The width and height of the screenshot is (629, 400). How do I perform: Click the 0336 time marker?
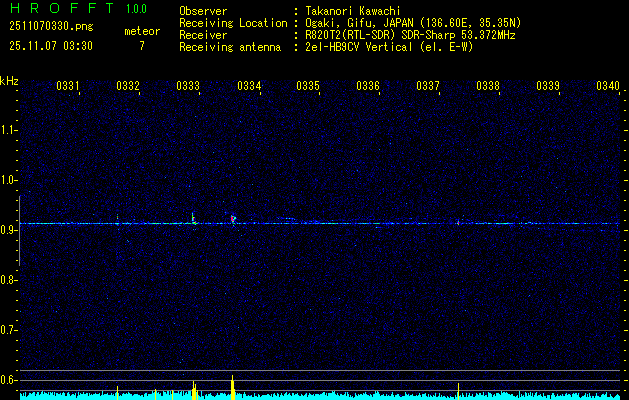[368, 86]
